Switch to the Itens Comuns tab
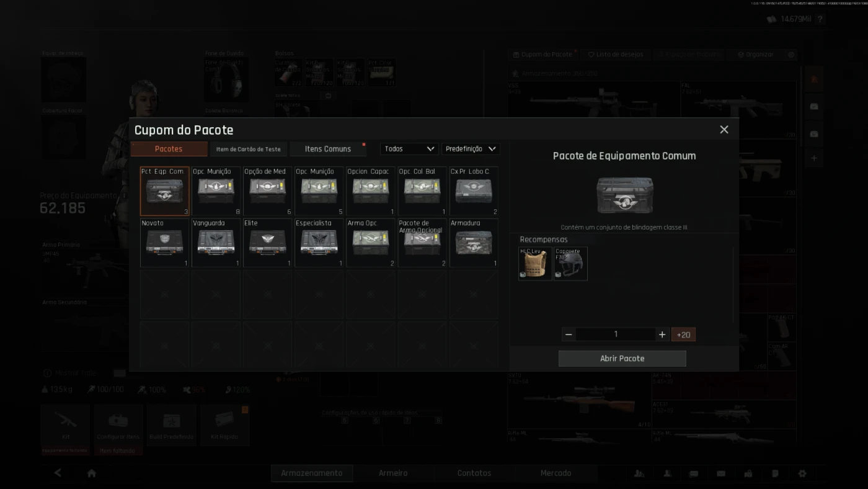This screenshot has height=489, width=868. [328, 149]
